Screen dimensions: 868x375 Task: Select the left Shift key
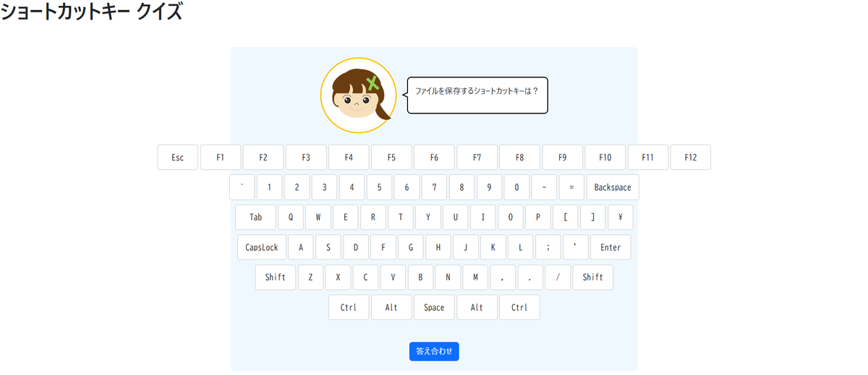click(x=276, y=277)
